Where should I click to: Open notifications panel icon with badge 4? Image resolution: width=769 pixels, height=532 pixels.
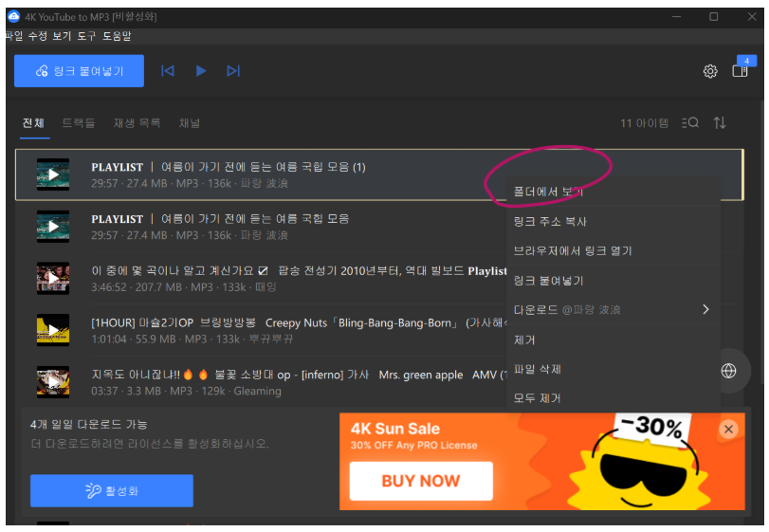(742, 69)
